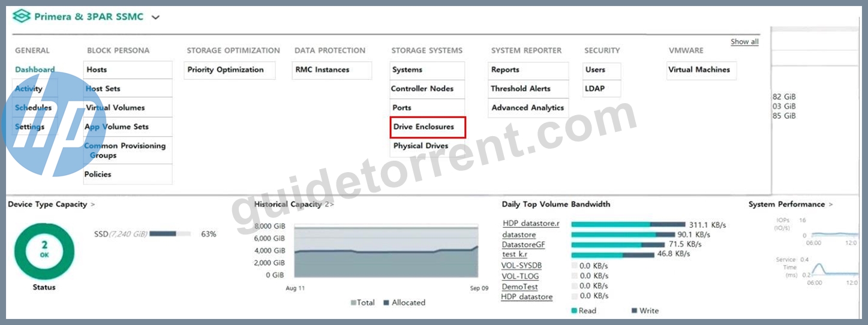Open LDAP under Security
The width and height of the screenshot is (868, 325).
(x=602, y=89)
